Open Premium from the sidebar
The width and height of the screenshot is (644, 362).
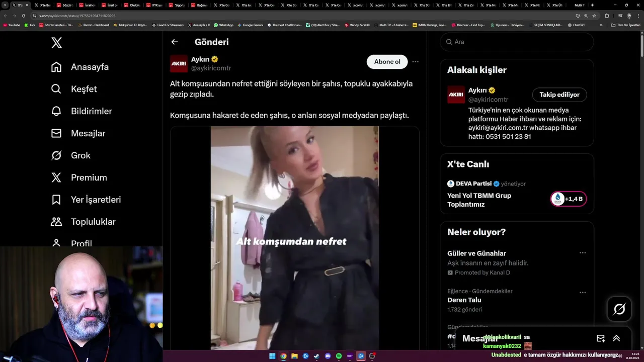(79, 177)
